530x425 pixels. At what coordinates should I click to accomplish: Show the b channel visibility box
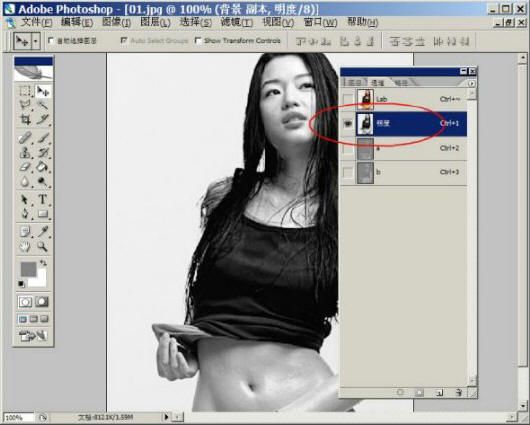tap(347, 173)
